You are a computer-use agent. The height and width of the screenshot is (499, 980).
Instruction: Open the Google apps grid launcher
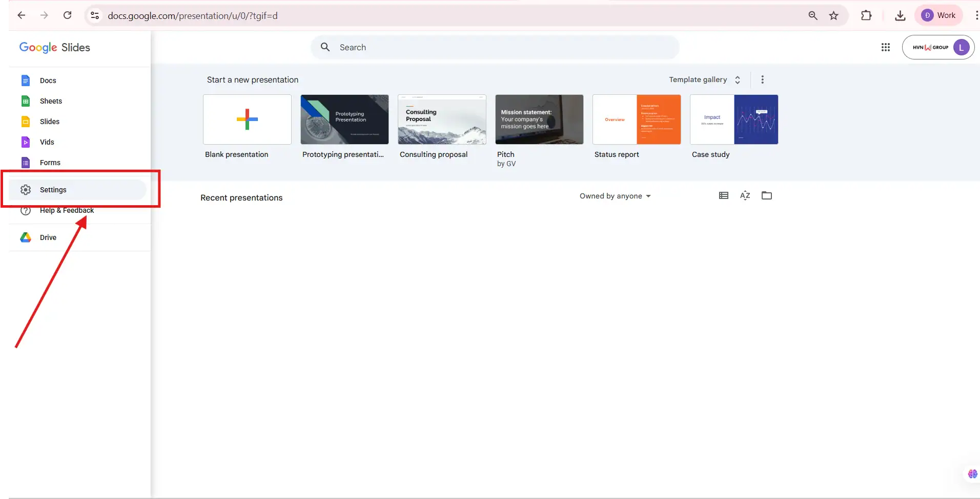[885, 47]
